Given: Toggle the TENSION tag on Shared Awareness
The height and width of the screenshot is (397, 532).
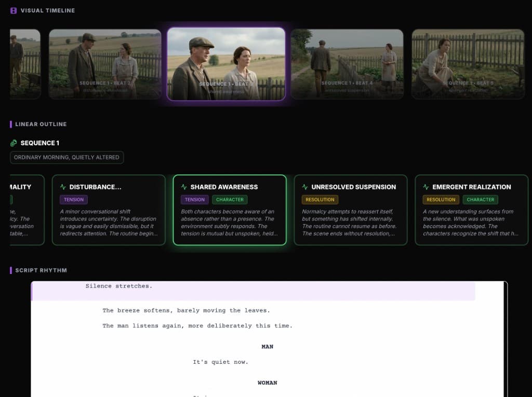Looking at the screenshot, I should [x=194, y=199].
